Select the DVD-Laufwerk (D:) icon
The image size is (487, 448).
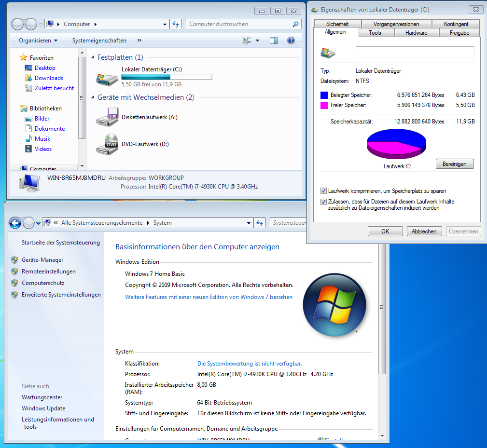click(x=107, y=144)
